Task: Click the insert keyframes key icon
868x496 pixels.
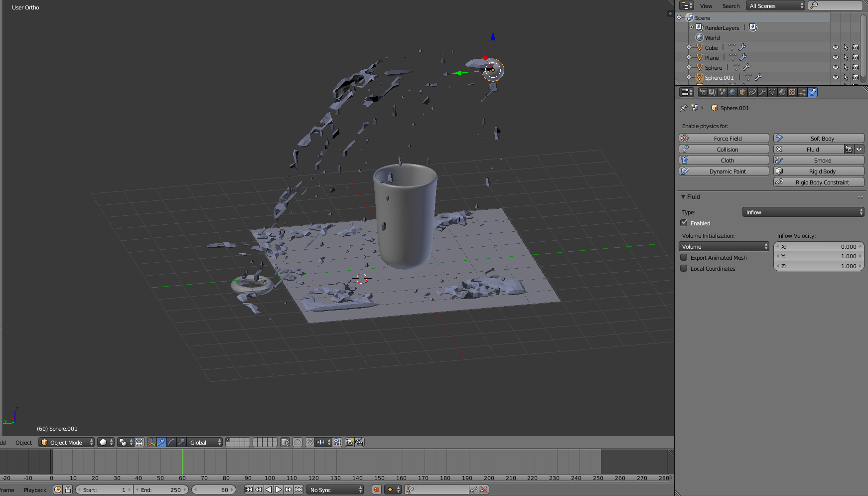Action: click(x=474, y=490)
